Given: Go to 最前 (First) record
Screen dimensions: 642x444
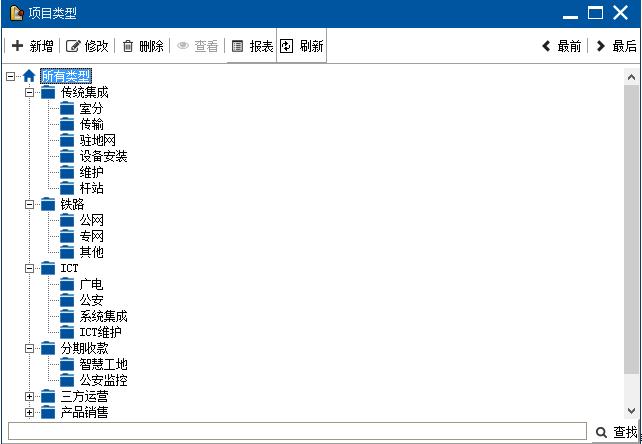Looking at the screenshot, I should tap(561, 46).
